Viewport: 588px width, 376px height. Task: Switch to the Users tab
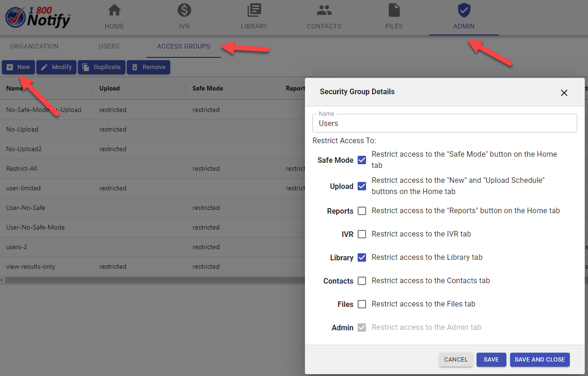coord(109,46)
